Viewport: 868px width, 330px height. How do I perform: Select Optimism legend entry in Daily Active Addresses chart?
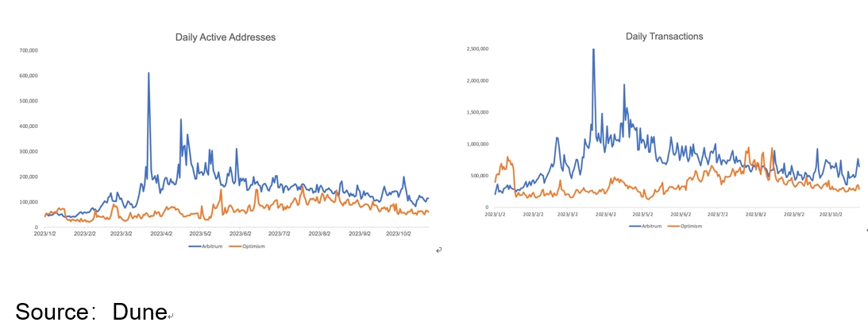click(x=249, y=247)
